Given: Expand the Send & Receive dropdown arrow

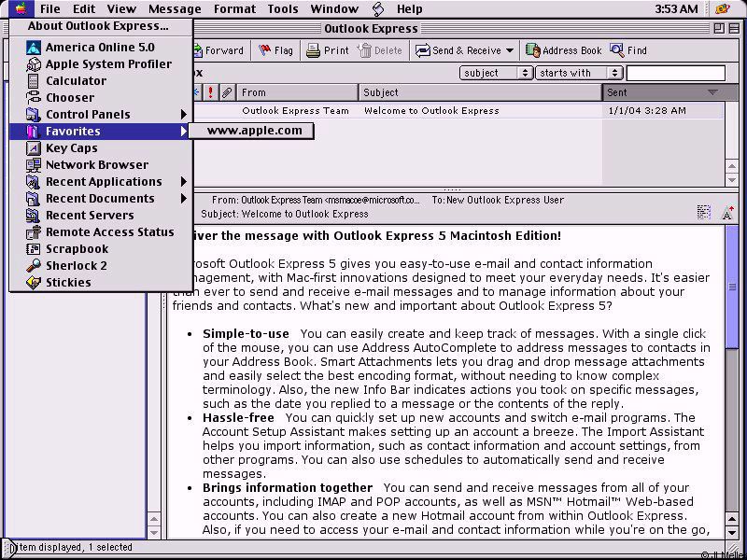Looking at the screenshot, I should pyautogui.click(x=510, y=50).
